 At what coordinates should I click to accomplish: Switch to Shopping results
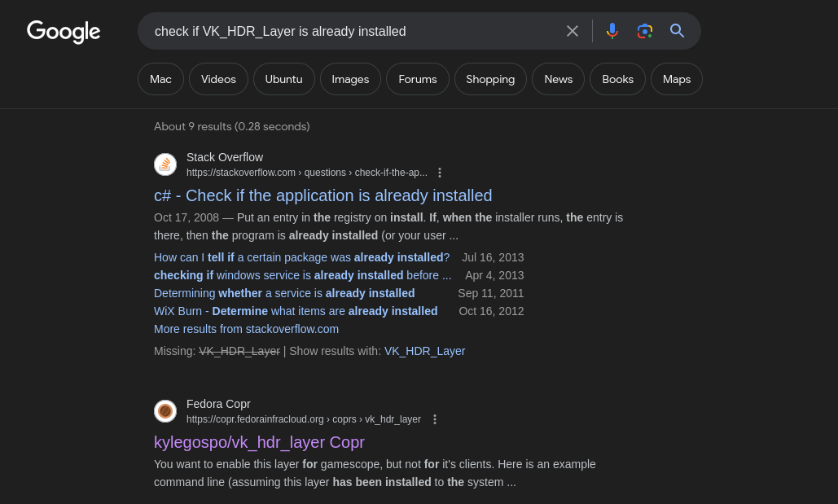point(490,79)
